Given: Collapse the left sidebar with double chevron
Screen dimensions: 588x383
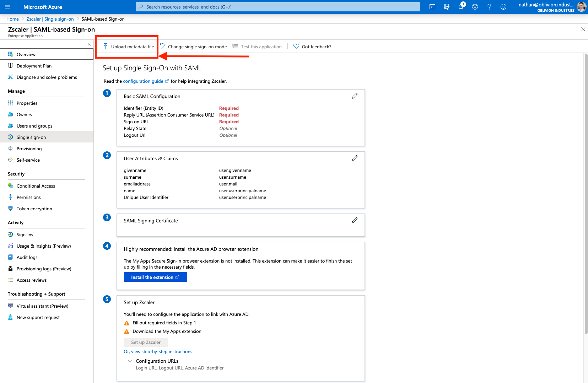Looking at the screenshot, I should click(x=89, y=44).
